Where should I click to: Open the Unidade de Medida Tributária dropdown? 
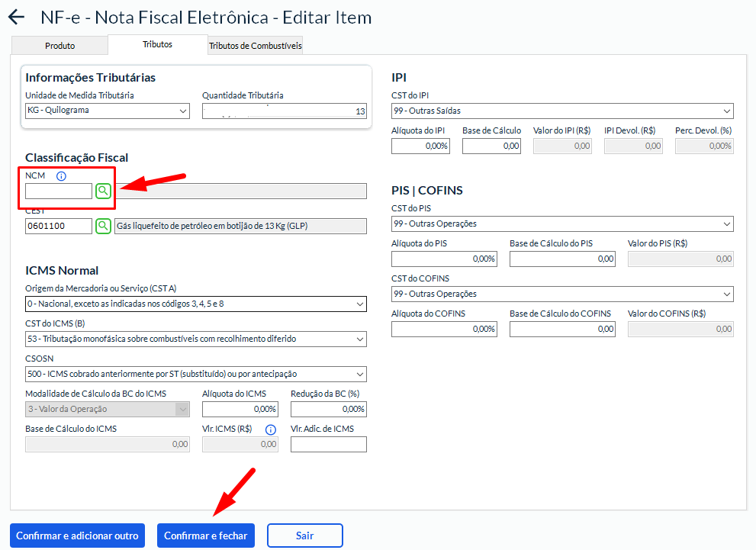click(107, 111)
